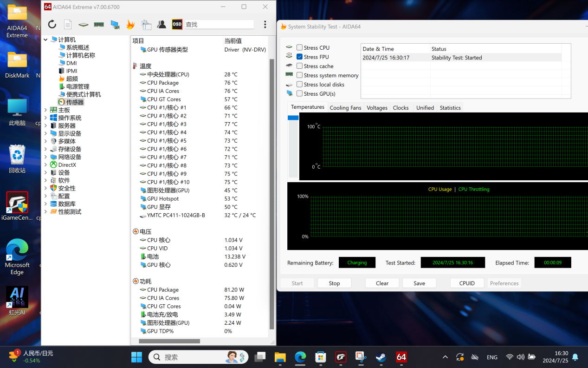Open the 16:30 clock and date flyout
Screen dimensions: 588x368
pos(555,357)
